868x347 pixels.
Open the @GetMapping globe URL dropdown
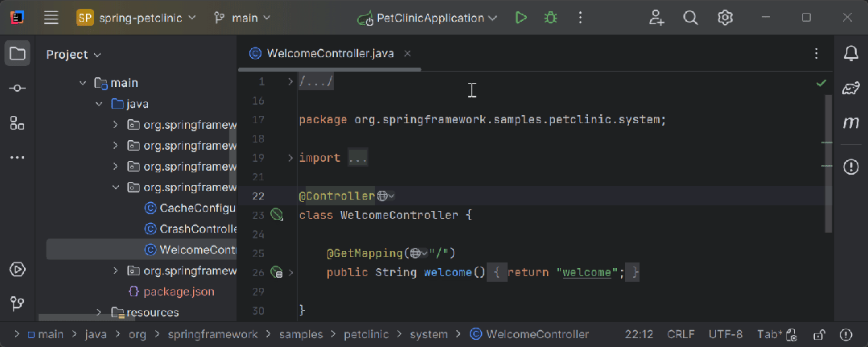[x=418, y=254]
